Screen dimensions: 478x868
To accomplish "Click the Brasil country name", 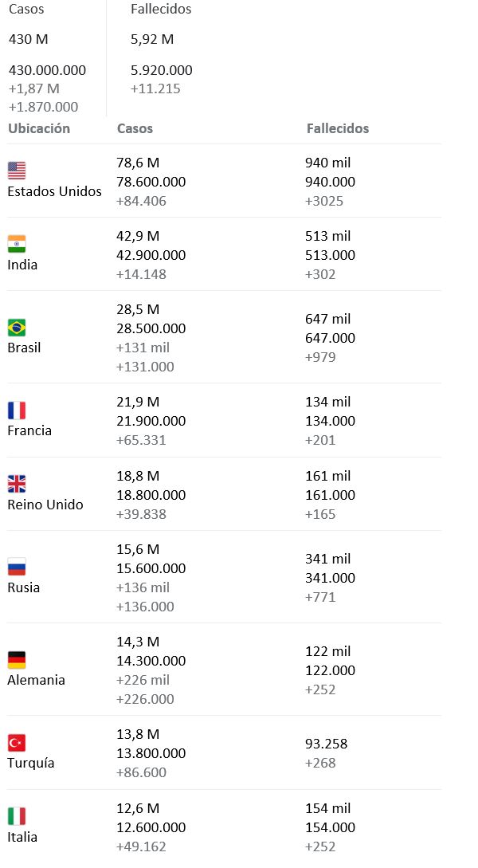I will click(x=24, y=348).
